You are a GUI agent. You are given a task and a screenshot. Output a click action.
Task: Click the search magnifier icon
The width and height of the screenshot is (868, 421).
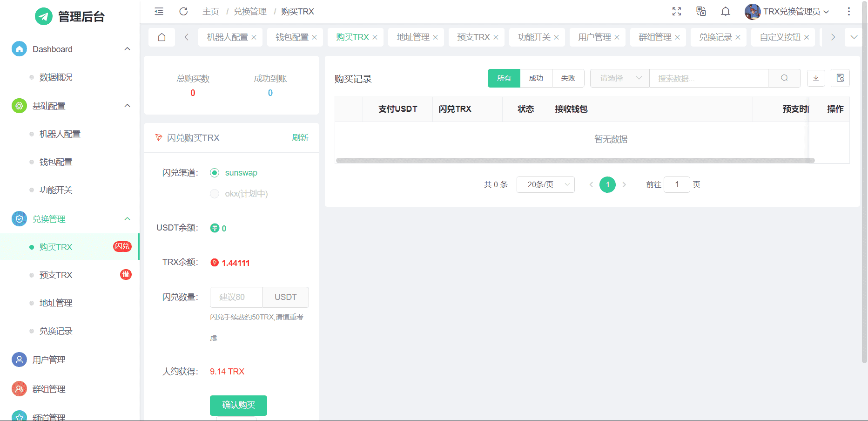click(x=784, y=78)
